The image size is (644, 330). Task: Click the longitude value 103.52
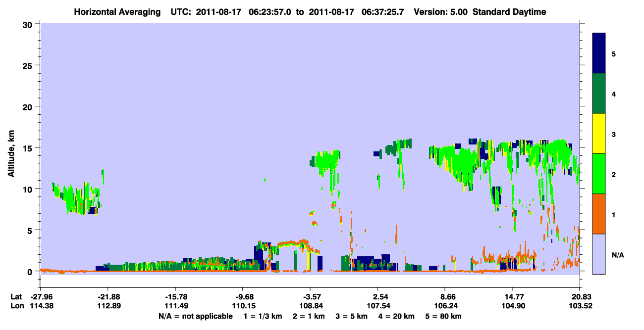580,306
